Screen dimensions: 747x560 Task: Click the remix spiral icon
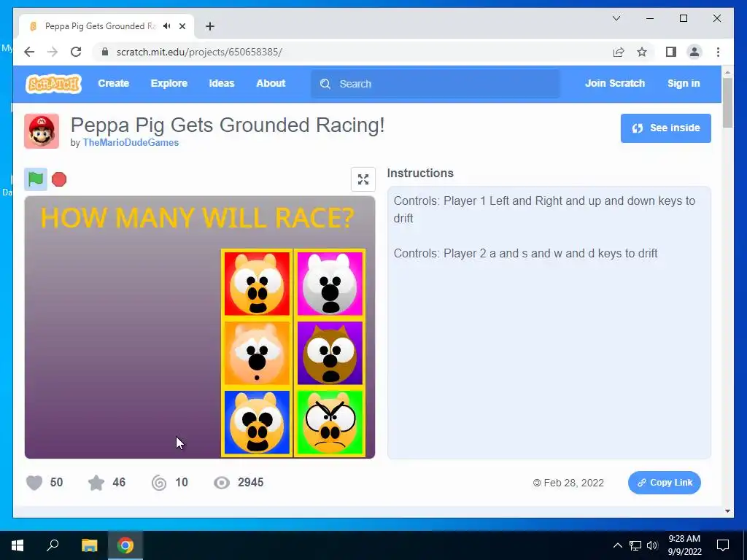tap(159, 483)
